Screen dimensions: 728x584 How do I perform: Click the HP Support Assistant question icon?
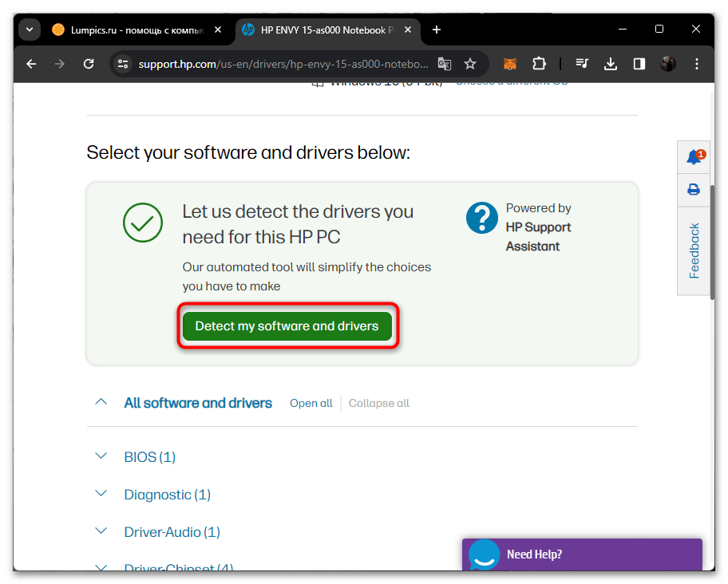tap(481, 218)
